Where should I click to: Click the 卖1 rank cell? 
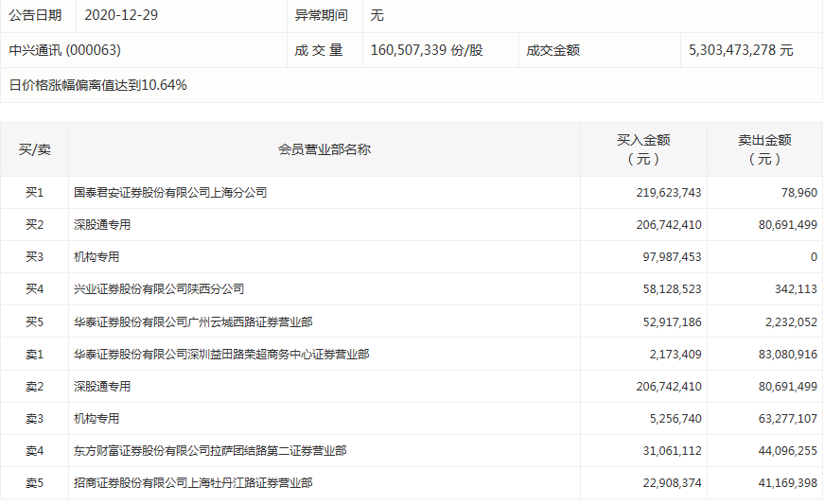pos(35,355)
